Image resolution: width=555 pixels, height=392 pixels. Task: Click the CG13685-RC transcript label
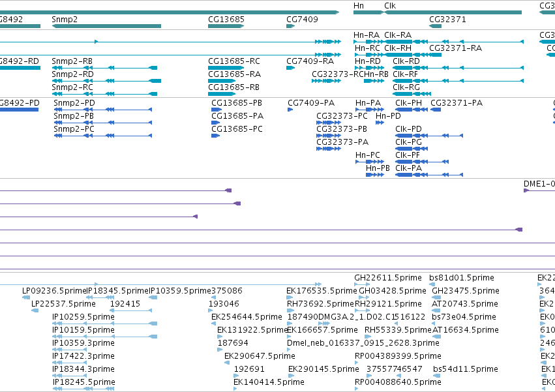[234, 61]
